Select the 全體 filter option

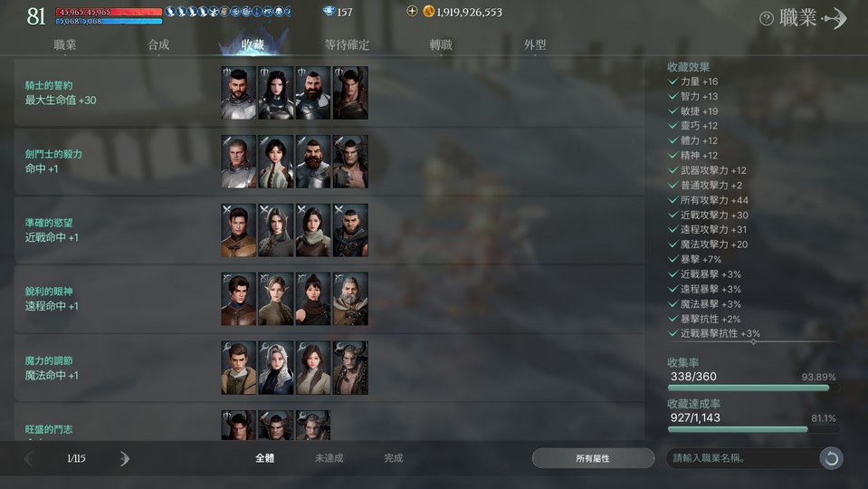pyautogui.click(x=264, y=458)
